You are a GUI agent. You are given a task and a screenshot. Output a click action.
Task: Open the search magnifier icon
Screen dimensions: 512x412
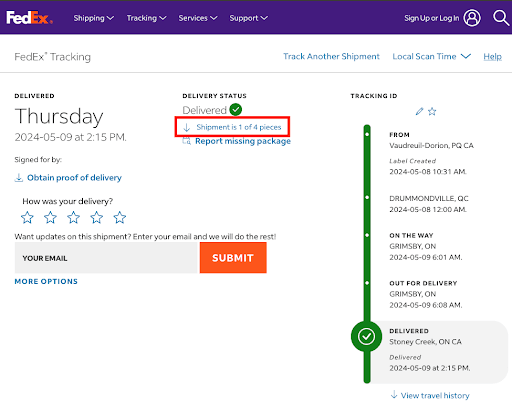click(x=501, y=18)
